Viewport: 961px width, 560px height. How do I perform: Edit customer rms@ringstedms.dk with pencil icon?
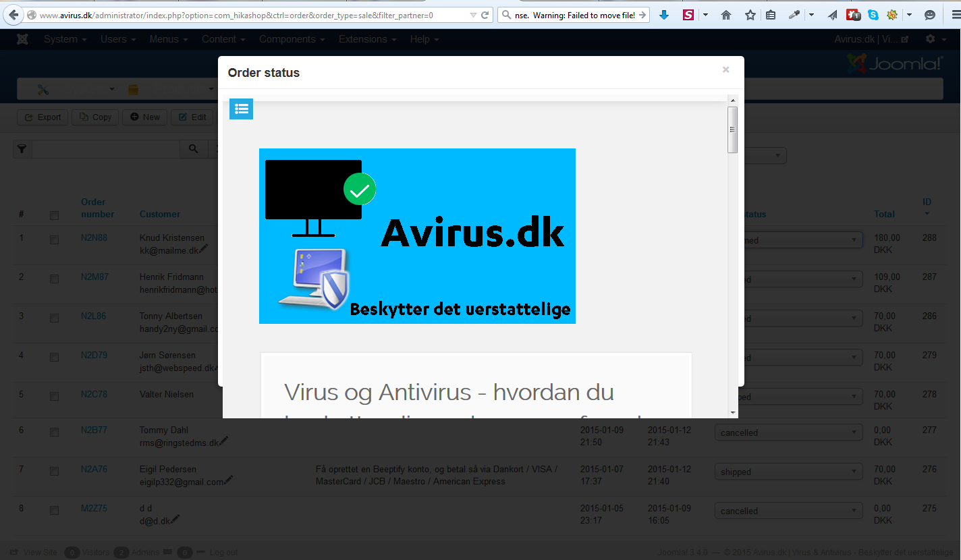point(223,441)
